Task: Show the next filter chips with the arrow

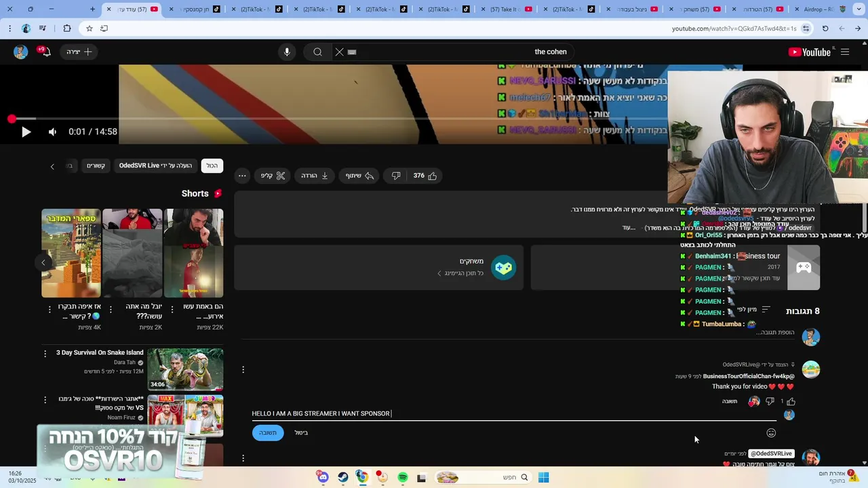Action: (x=52, y=166)
